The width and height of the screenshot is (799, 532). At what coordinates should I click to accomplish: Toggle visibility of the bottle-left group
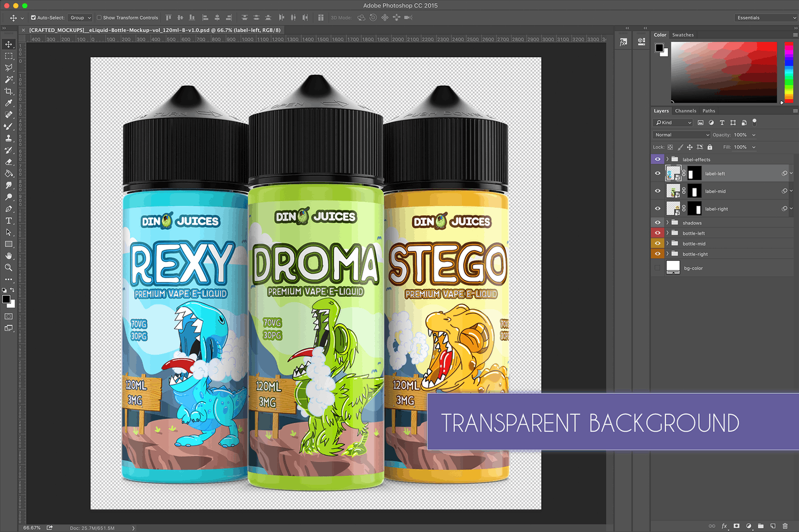pyautogui.click(x=657, y=233)
